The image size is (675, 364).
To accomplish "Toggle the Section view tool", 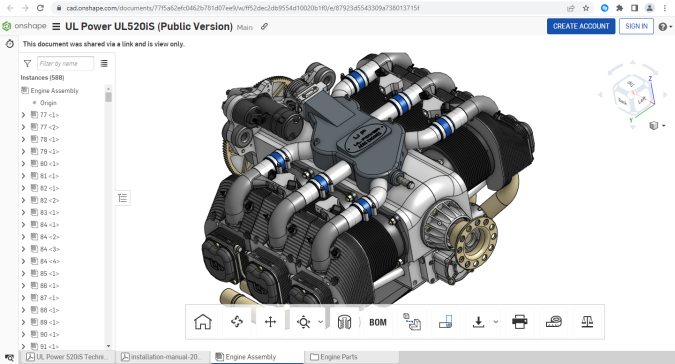I will (x=344, y=322).
